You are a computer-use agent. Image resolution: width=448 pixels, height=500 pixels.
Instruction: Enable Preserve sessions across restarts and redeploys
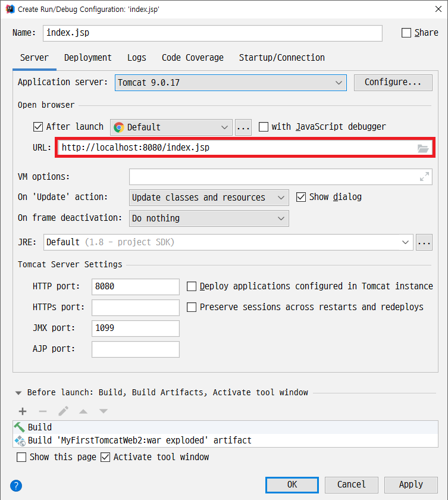point(192,307)
